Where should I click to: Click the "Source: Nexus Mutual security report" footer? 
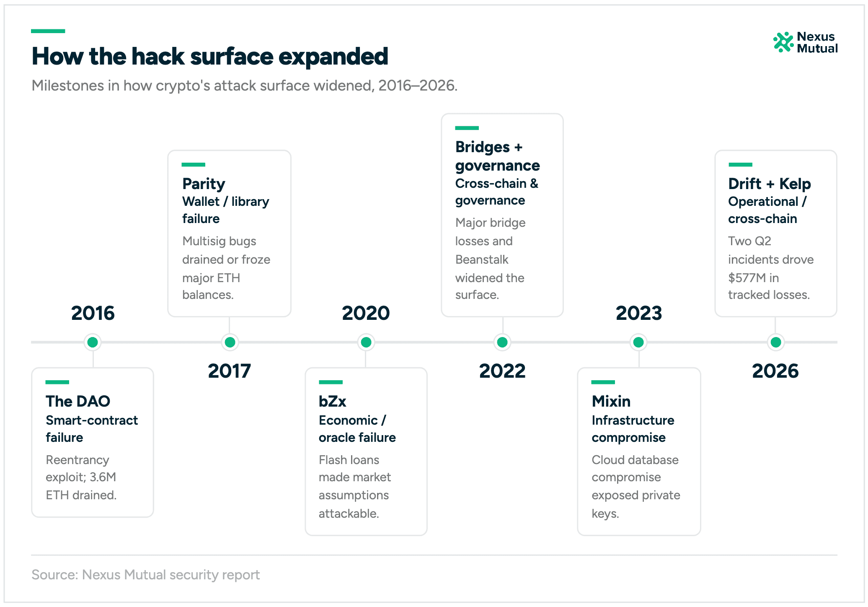coord(146,575)
